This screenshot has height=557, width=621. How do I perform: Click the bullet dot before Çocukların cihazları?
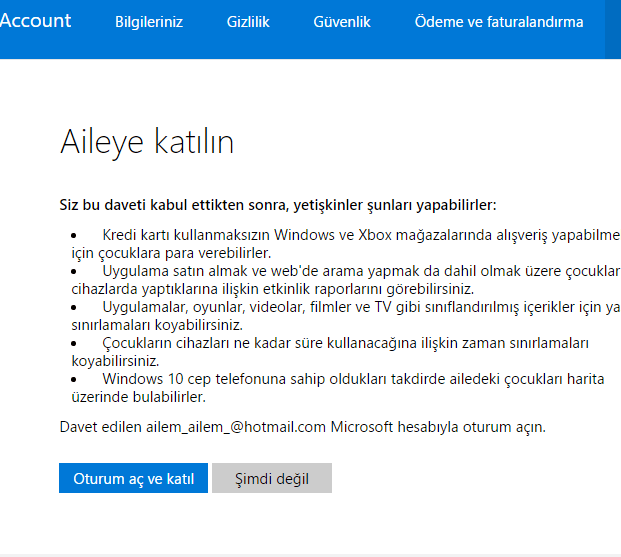(74, 344)
